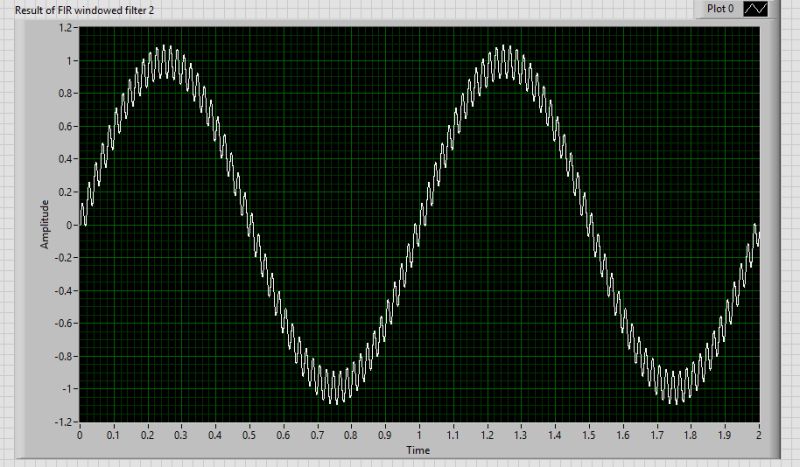This screenshot has height=467, width=800.
Task: Click the y-axis -0.4 tick label
Action: coord(63,291)
